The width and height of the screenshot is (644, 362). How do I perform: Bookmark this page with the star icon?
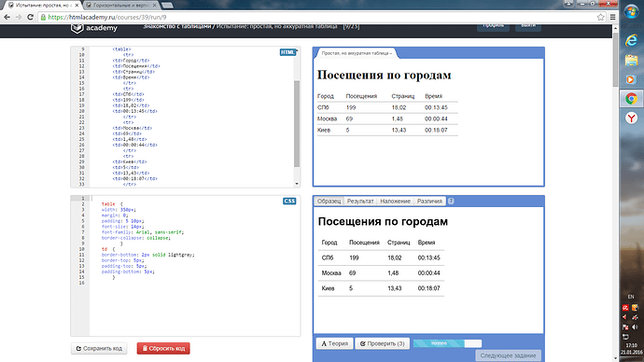600,17
